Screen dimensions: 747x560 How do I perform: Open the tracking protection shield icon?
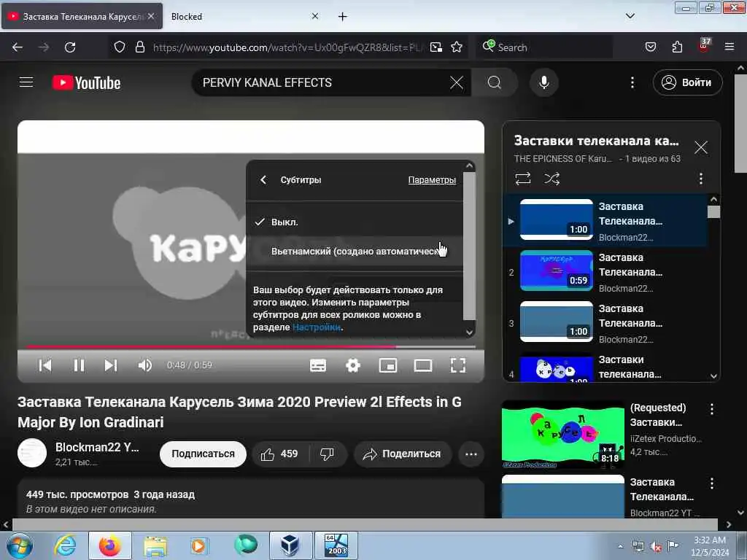[120, 47]
